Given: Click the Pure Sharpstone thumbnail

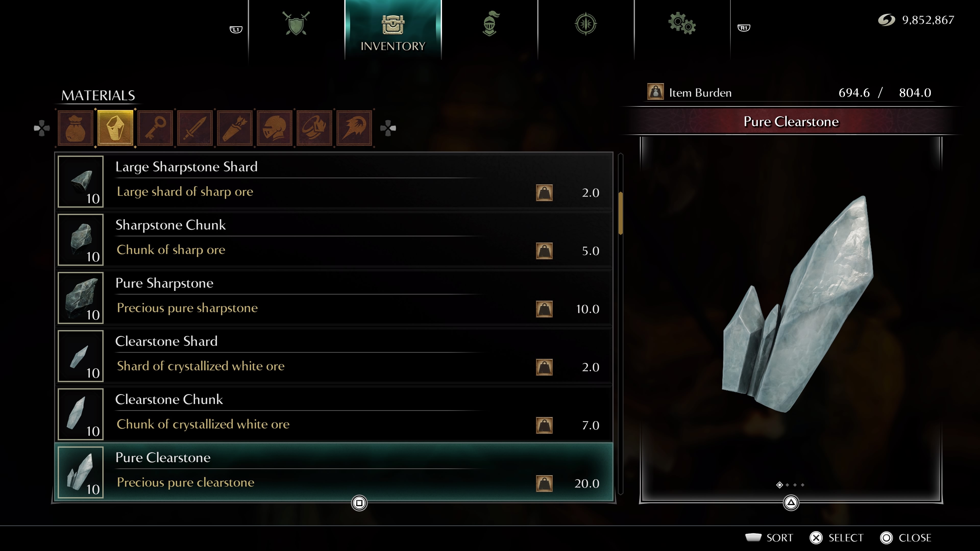Looking at the screenshot, I should point(81,298).
